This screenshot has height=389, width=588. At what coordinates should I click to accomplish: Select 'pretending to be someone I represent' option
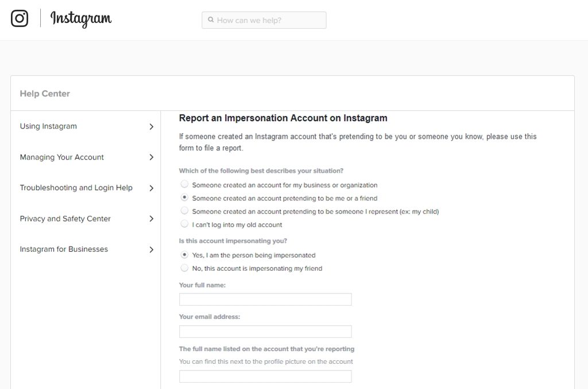[184, 211]
